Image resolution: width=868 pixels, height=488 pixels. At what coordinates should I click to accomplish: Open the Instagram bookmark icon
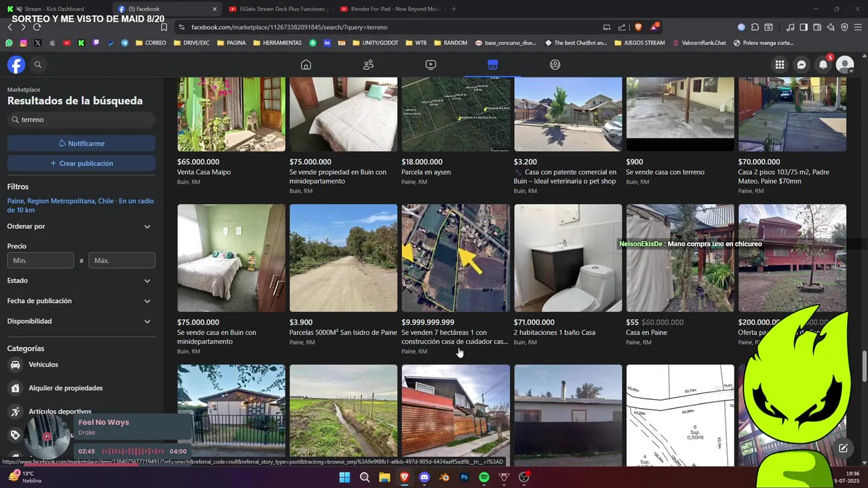tap(23, 43)
